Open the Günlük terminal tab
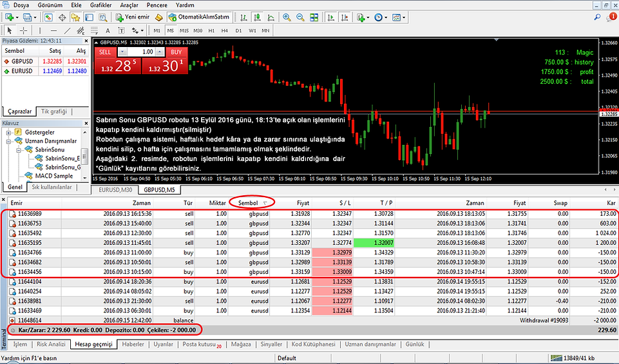Viewport: 619px width, 364px height. (415, 344)
